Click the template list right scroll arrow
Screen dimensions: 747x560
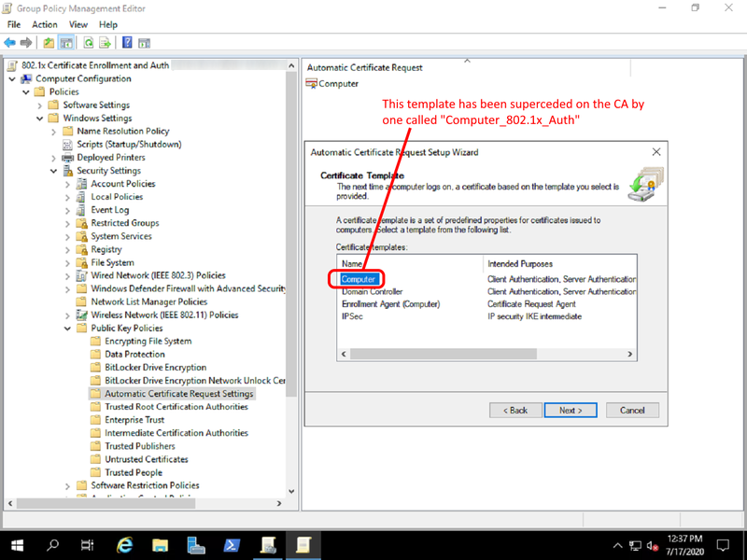pyautogui.click(x=629, y=355)
